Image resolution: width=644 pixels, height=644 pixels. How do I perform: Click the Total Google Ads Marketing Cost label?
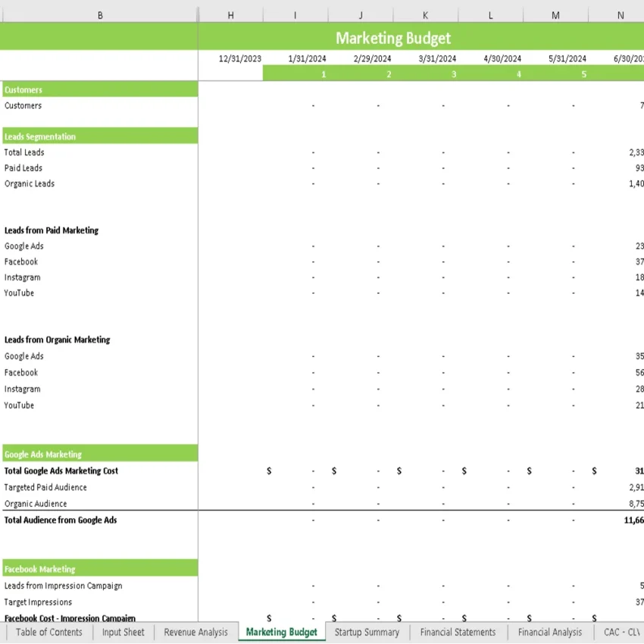point(61,470)
